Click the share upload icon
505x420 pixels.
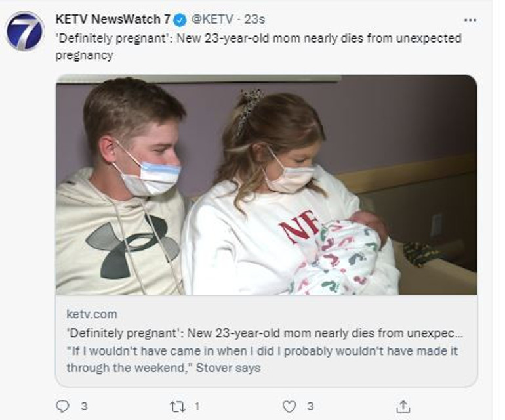pyautogui.click(x=403, y=406)
